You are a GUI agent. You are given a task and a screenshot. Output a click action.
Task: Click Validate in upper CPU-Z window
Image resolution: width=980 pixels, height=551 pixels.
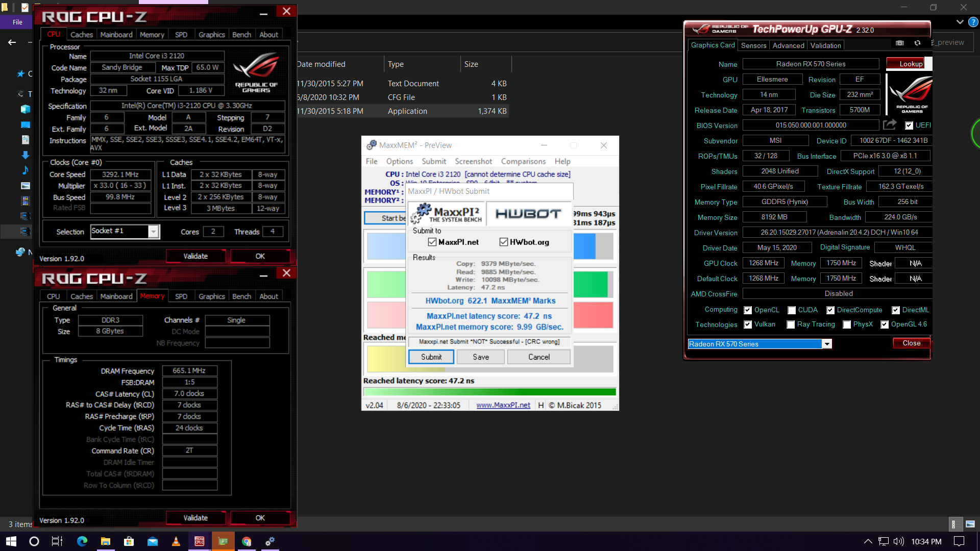coord(195,256)
